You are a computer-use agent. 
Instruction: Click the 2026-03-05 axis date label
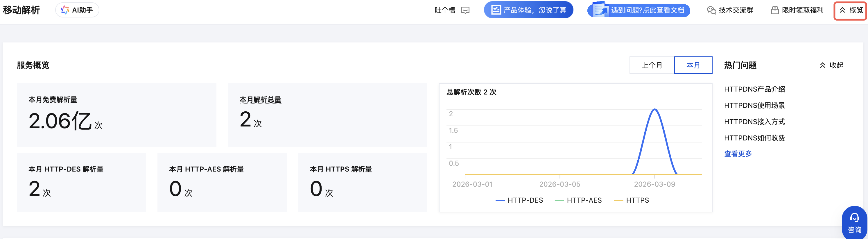coord(560,184)
